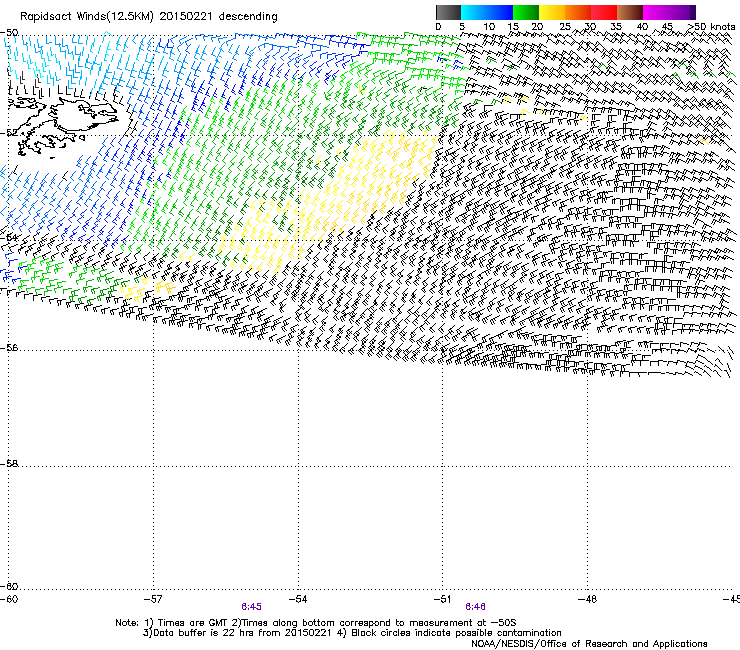Select the -58 latitude label on left axis
Image resolution: width=740 pixels, height=650 pixels.
coord(9,464)
